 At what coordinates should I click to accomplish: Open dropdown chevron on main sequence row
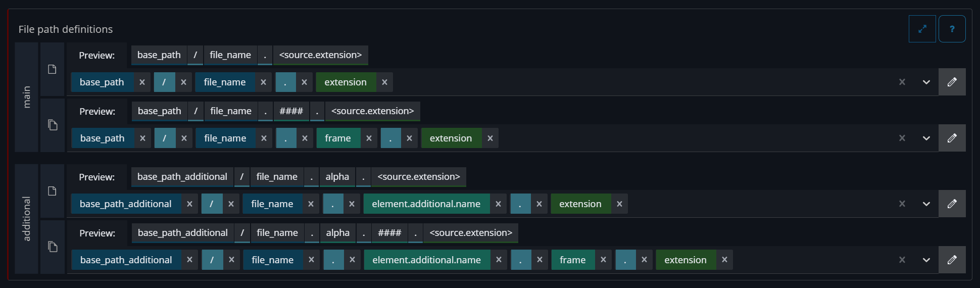pyautogui.click(x=926, y=138)
